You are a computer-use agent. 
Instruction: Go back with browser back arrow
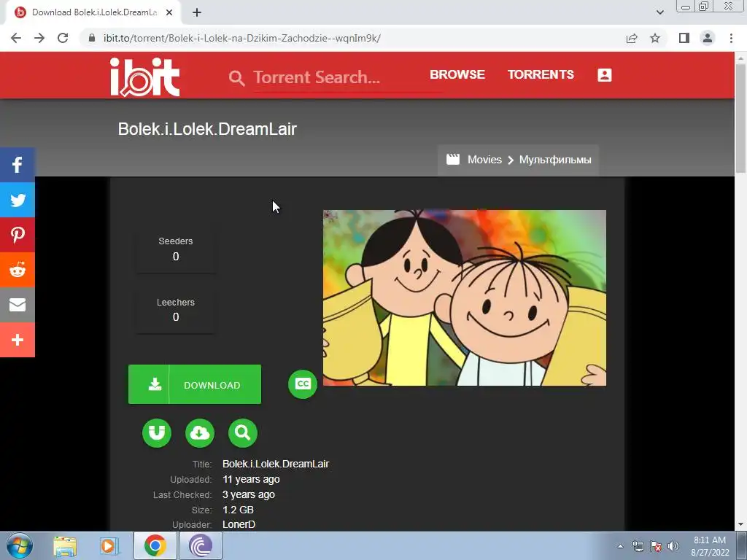(x=16, y=38)
